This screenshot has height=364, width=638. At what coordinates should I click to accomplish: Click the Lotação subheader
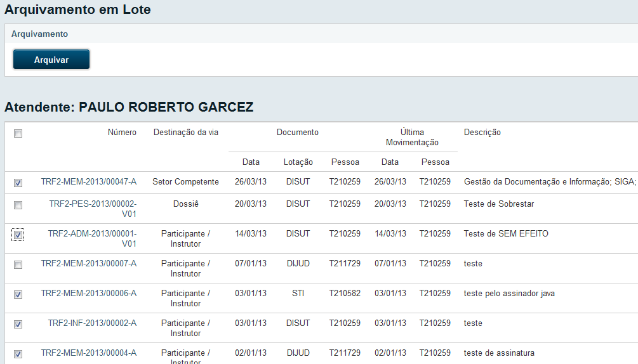point(298,162)
